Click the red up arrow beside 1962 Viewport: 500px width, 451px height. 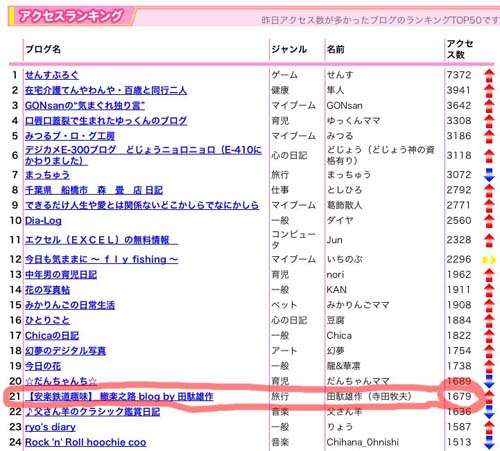tap(489, 275)
